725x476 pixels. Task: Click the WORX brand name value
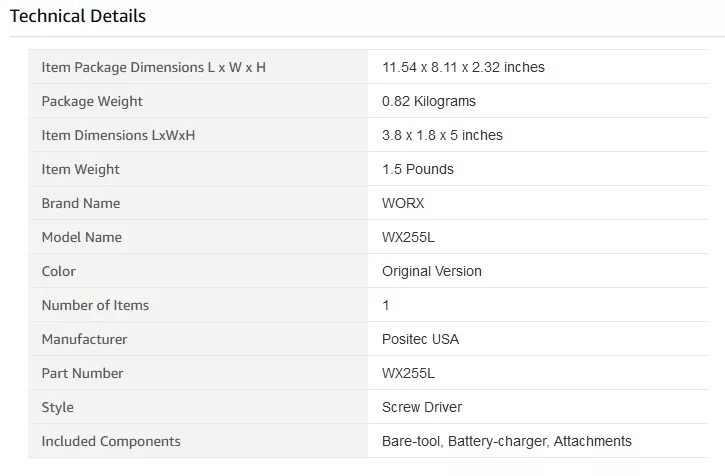403,204
